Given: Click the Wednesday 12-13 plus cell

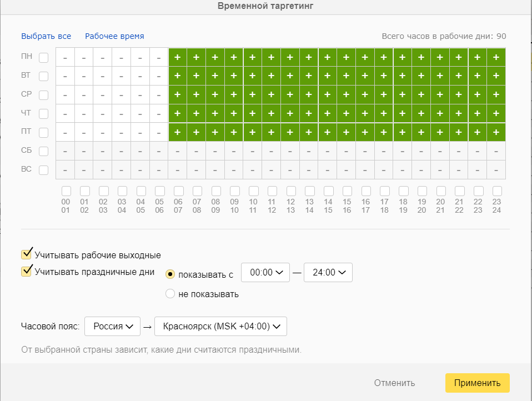Looking at the screenshot, I should coord(290,94).
